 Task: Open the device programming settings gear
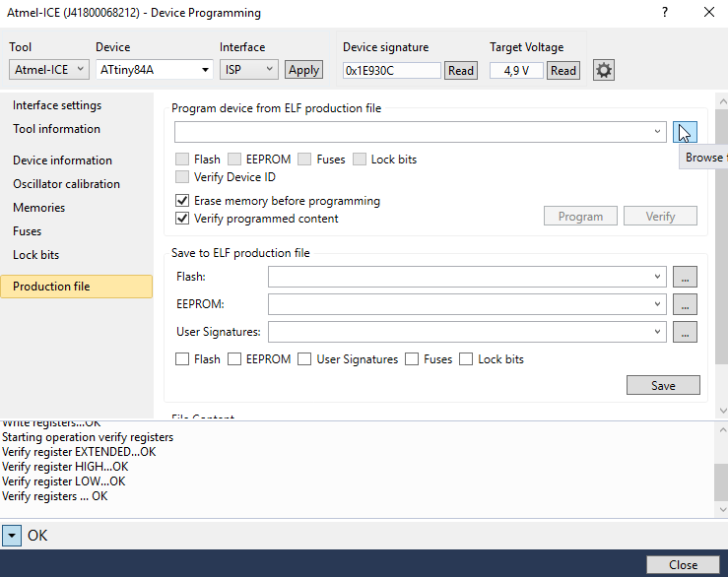(x=604, y=70)
